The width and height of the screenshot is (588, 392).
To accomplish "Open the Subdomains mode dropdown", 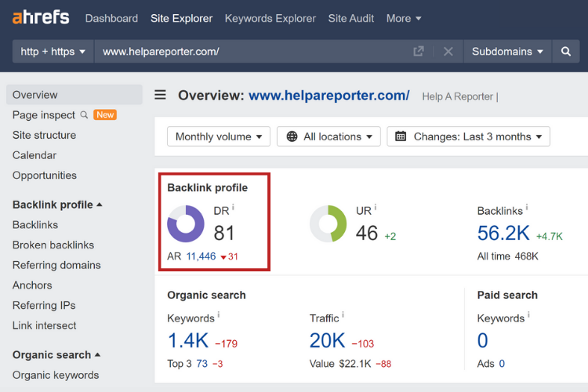I will point(507,52).
